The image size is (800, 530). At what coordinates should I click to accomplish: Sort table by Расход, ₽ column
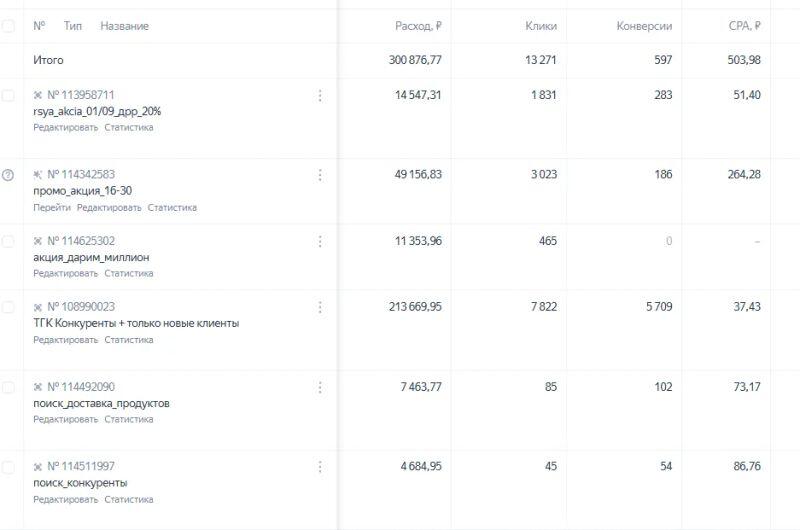418,26
